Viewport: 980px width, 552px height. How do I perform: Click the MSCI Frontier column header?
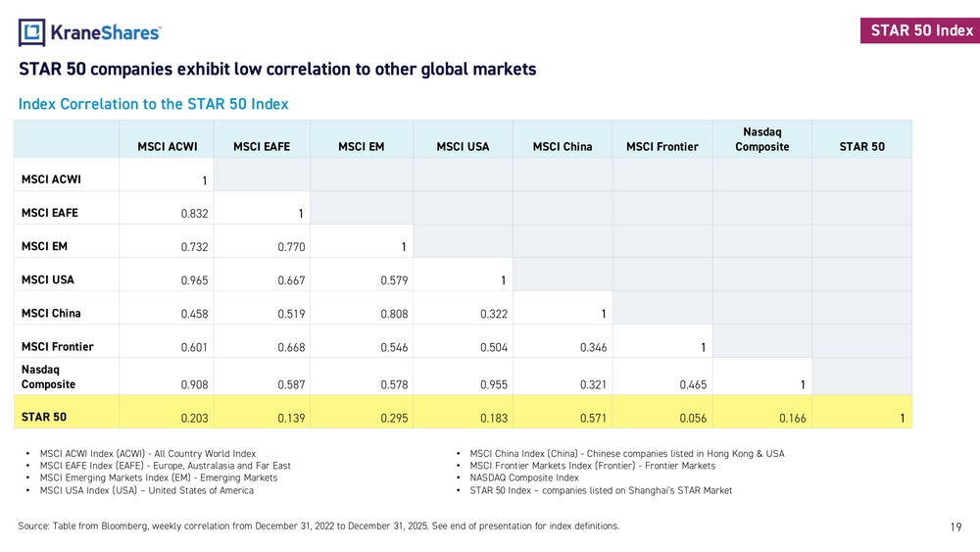(661, 147)
